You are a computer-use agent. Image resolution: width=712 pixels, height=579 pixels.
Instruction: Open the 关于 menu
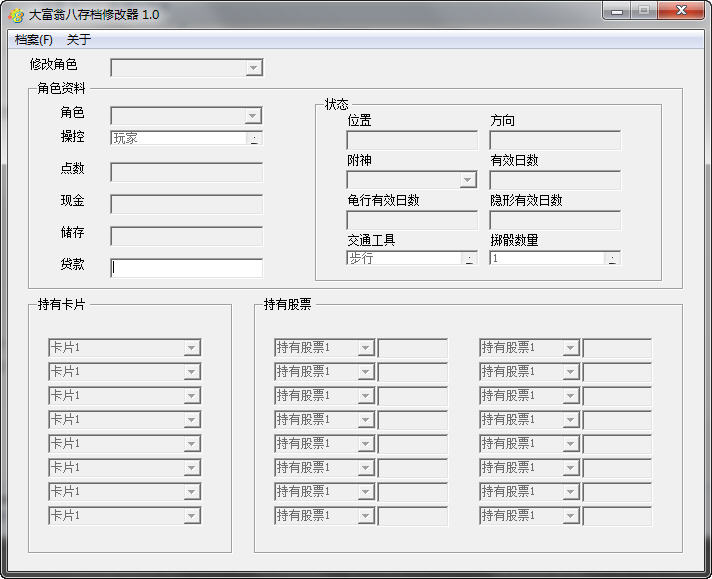[x=79, y=40]
